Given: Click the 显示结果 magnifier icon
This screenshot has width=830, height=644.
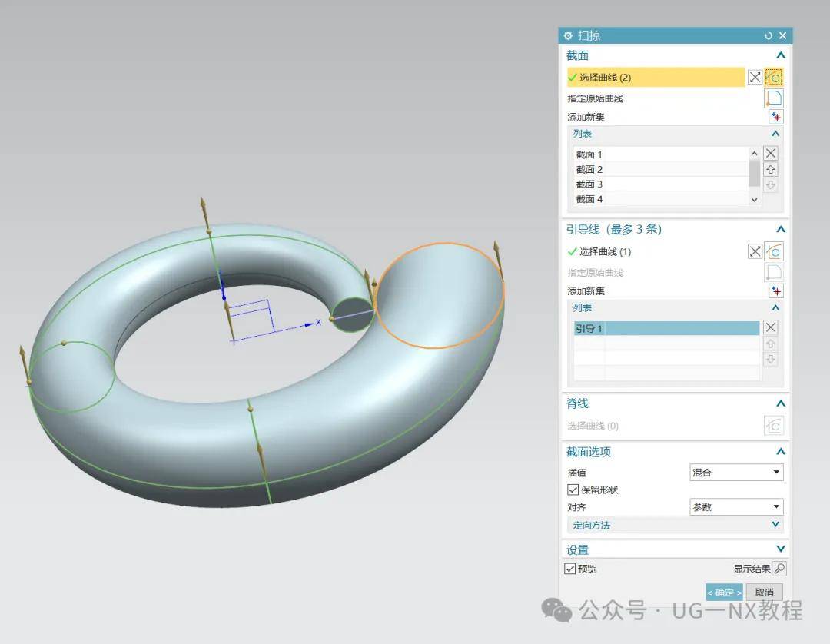Looking at the screenshot, I should 779,569.
